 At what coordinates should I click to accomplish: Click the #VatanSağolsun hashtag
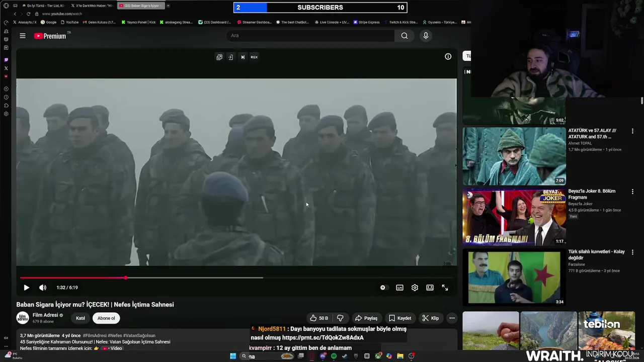tap(139, 335)
